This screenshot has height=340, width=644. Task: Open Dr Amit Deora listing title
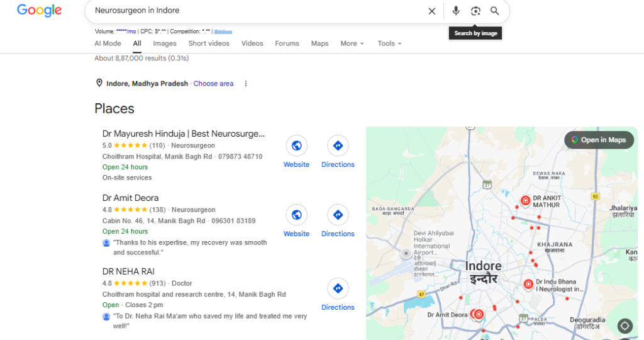(x=131, y=198)
